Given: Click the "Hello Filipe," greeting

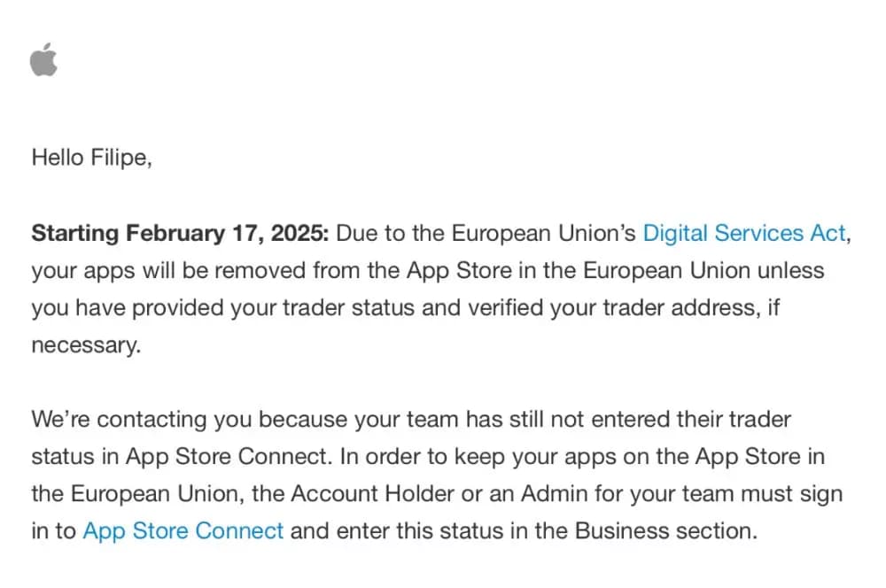Looking at the screenshot, I should point(91,159).
